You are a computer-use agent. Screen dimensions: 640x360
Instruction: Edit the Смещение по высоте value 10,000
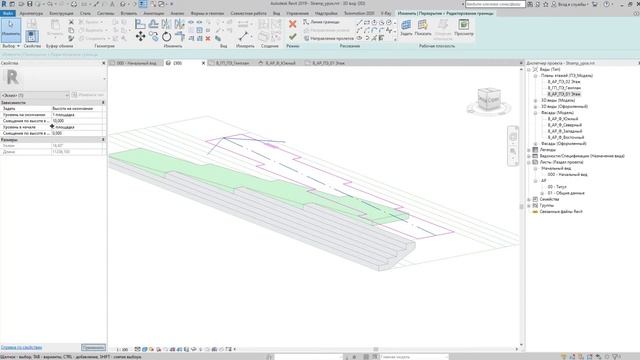pos(77,121)
